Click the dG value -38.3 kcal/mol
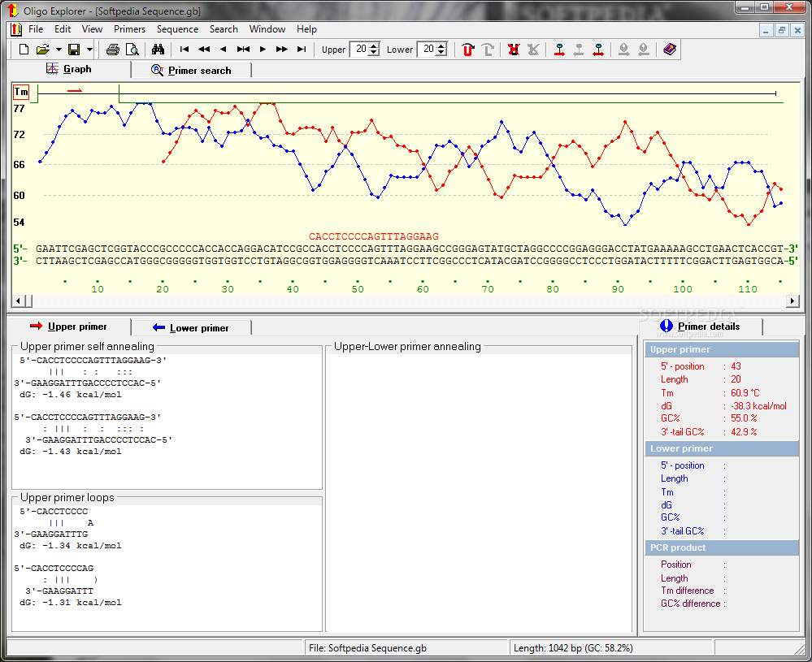The height and width of the screenshot is (662, 812). tap(758, 406)
